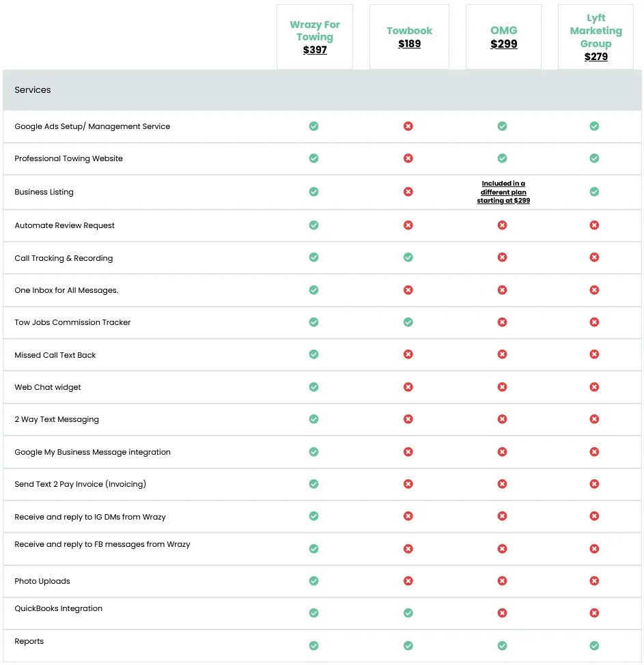Select 'Automate Review Request' row label

click(x=64, y=225)
